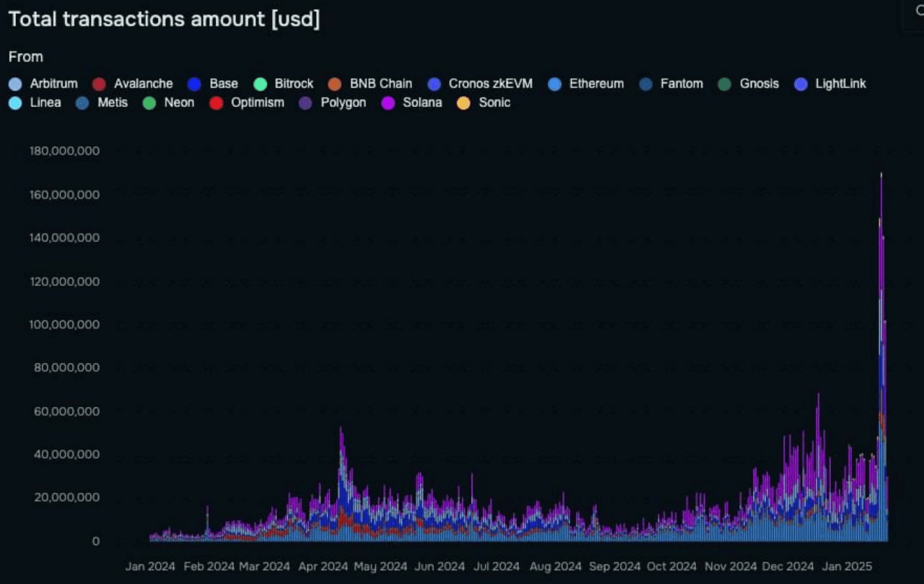
Task: Click the Jan 2025 axis label
Action: click(x=847, y=567)
